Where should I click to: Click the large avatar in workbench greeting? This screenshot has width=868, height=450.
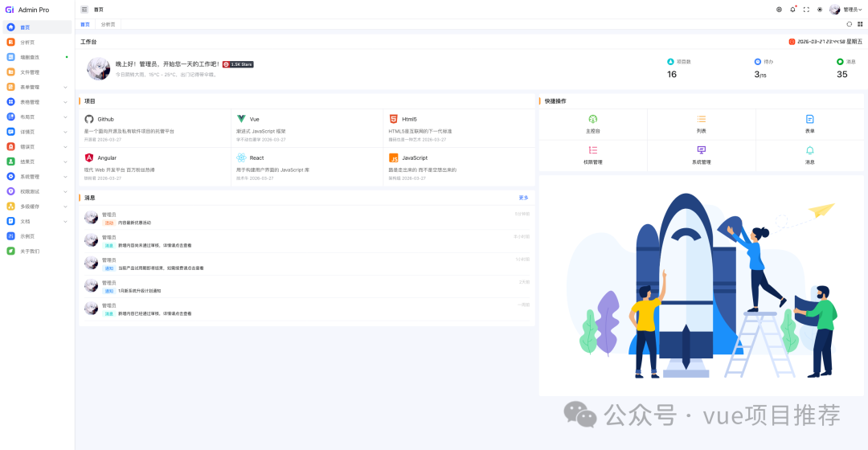coord(99,68)
